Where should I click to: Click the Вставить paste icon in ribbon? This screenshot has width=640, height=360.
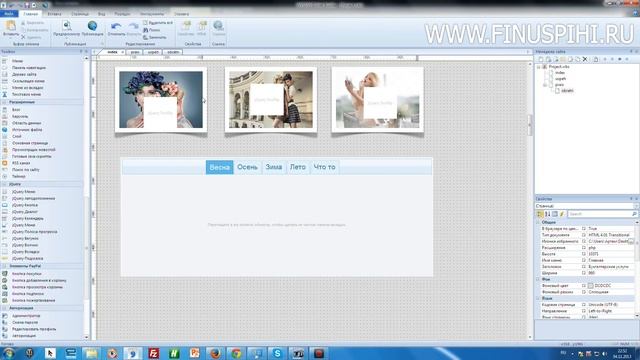(11, 26)
